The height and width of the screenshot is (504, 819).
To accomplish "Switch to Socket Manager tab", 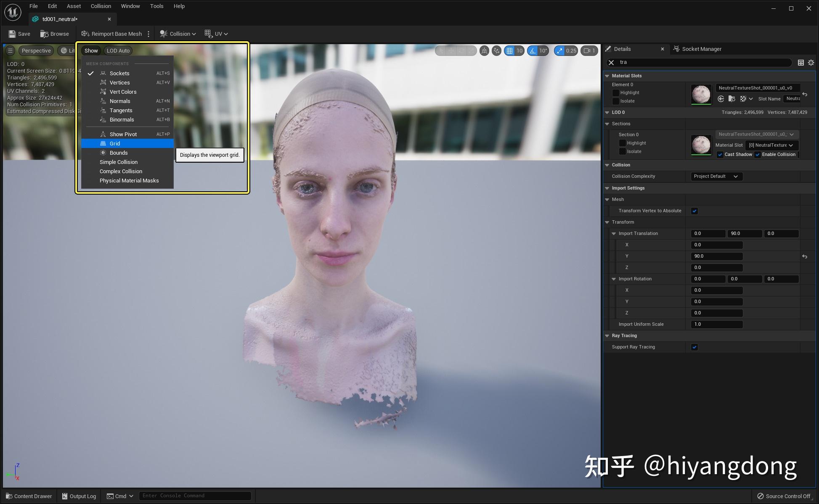I will (x=701, y=49).
